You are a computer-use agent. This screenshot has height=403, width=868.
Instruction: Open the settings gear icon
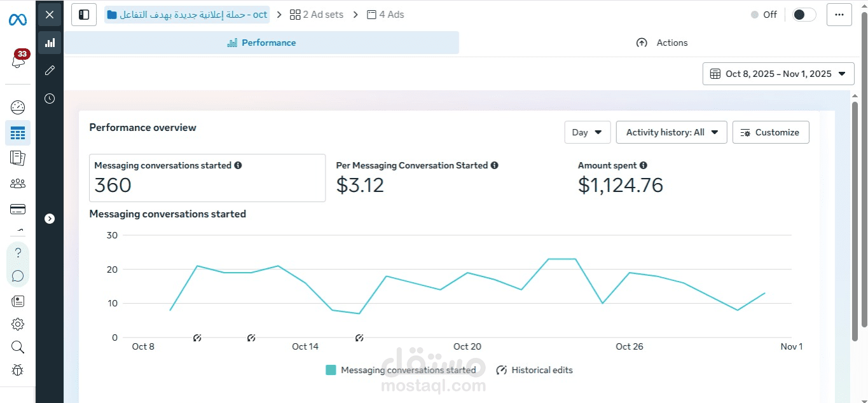(18, 324)
